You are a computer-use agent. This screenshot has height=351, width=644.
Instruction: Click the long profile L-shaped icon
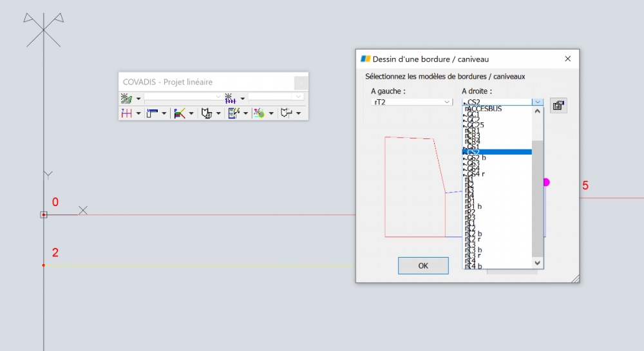tap(153, 113)
